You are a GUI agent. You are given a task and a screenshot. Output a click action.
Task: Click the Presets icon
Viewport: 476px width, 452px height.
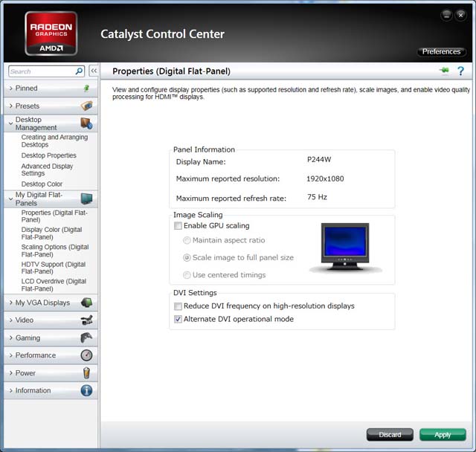coord(87,106)
